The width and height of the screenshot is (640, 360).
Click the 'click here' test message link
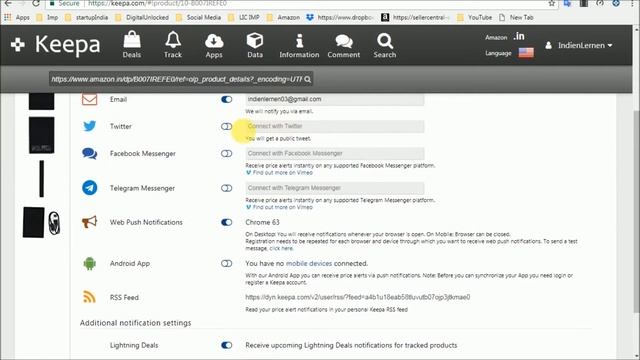[x=281, y=248]
